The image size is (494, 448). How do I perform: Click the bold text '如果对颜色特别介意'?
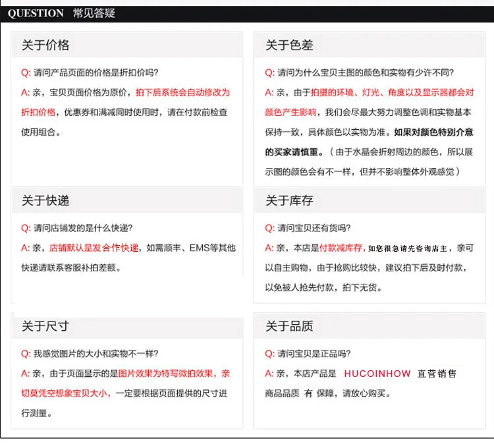point(433,132)
